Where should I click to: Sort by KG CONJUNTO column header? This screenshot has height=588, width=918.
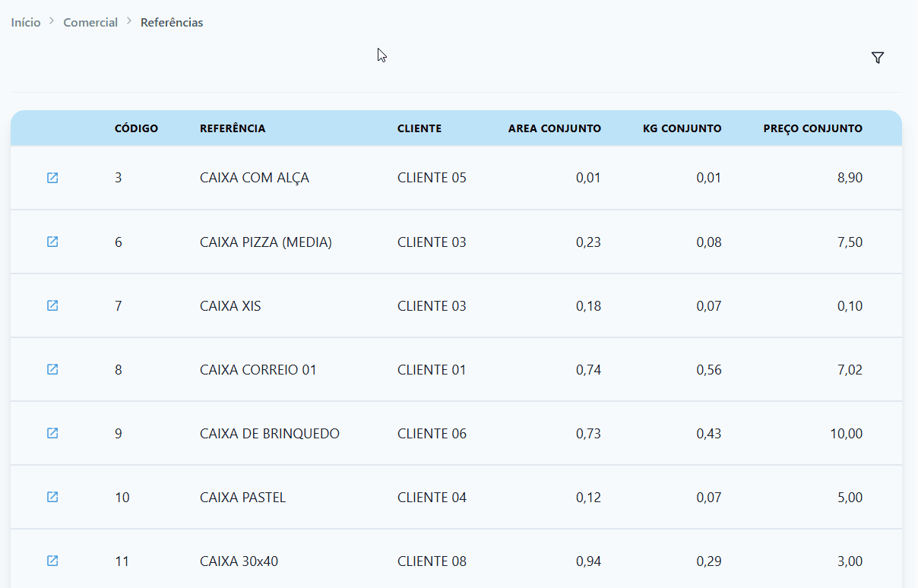click(x=682, y=128)
